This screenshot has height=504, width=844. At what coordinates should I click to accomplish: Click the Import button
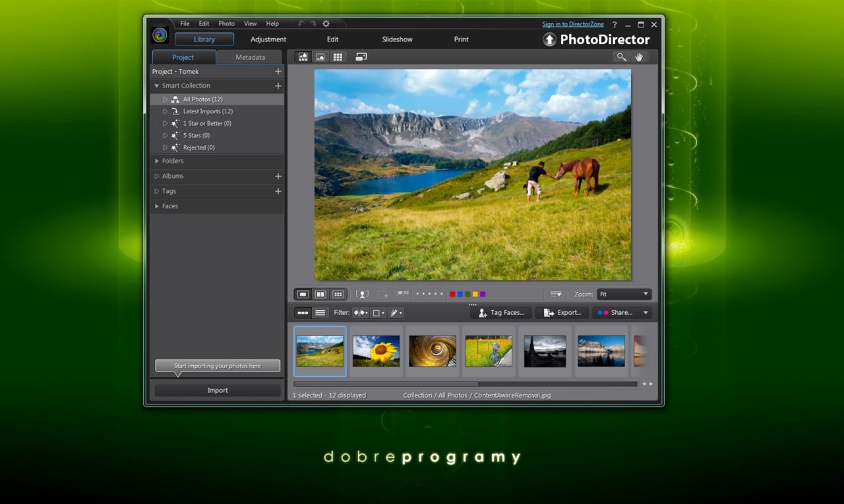pos(218,391)
